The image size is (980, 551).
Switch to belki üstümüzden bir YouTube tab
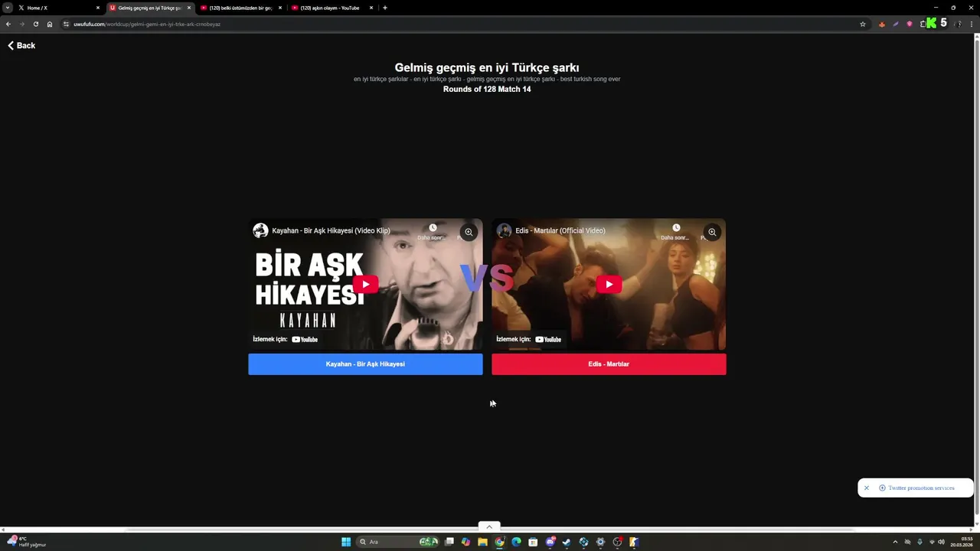240,8
